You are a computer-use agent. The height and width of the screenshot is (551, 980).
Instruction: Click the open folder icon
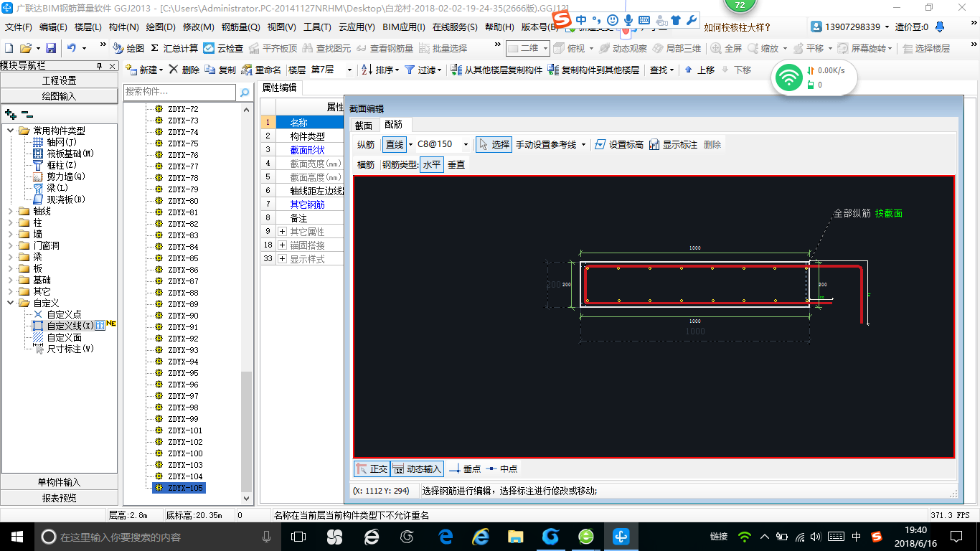pos(25,48)
